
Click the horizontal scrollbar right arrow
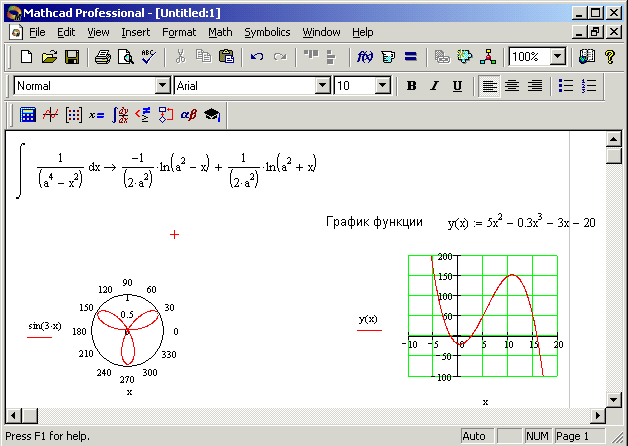pos(598,416)
